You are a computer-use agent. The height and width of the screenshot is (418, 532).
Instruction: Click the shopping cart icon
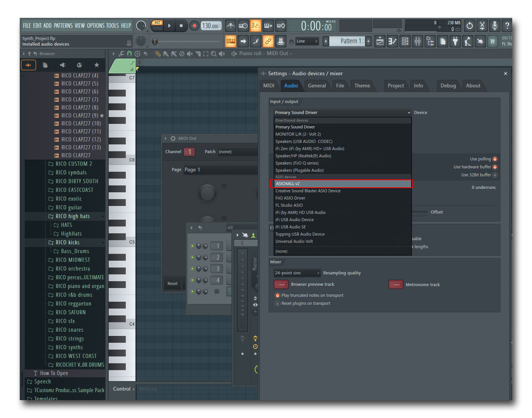pos(493,41)
